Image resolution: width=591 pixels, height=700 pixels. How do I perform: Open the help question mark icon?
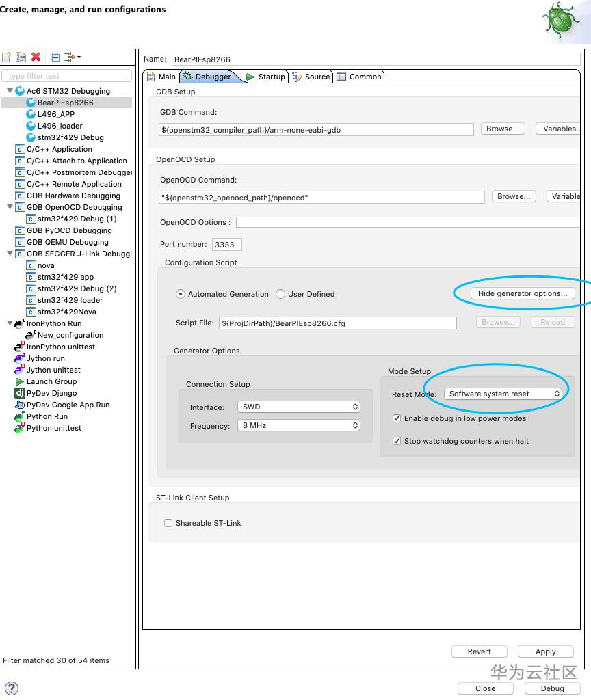click(11, 688)
